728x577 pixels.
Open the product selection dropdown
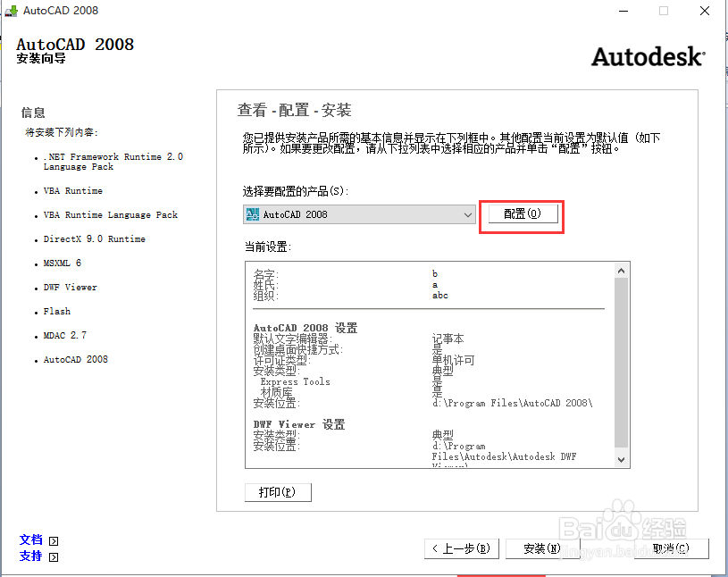point(469,214)
